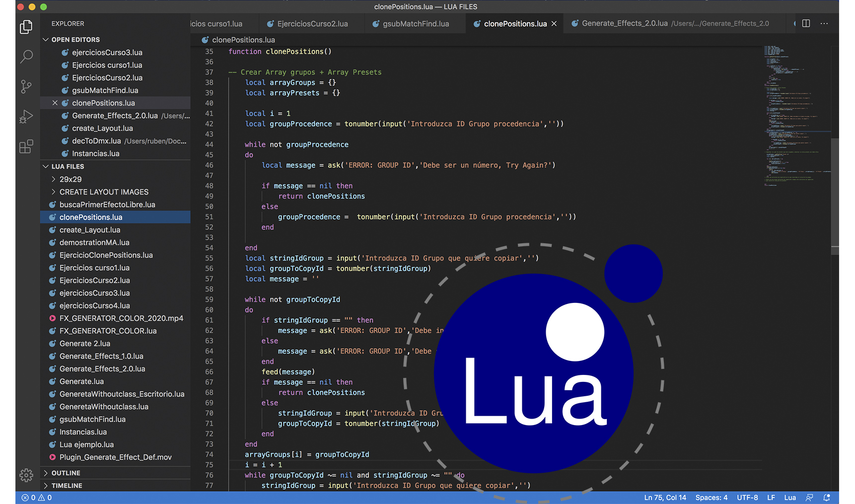Open the Source Control view icon
This screenshot has width=855, height=504.
[x=26, y=87]
